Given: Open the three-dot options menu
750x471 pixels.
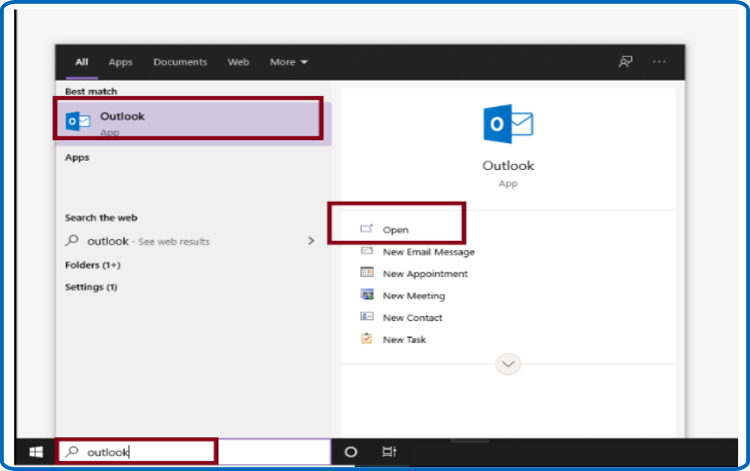Looking at the screenshot, I should [659, 62].
